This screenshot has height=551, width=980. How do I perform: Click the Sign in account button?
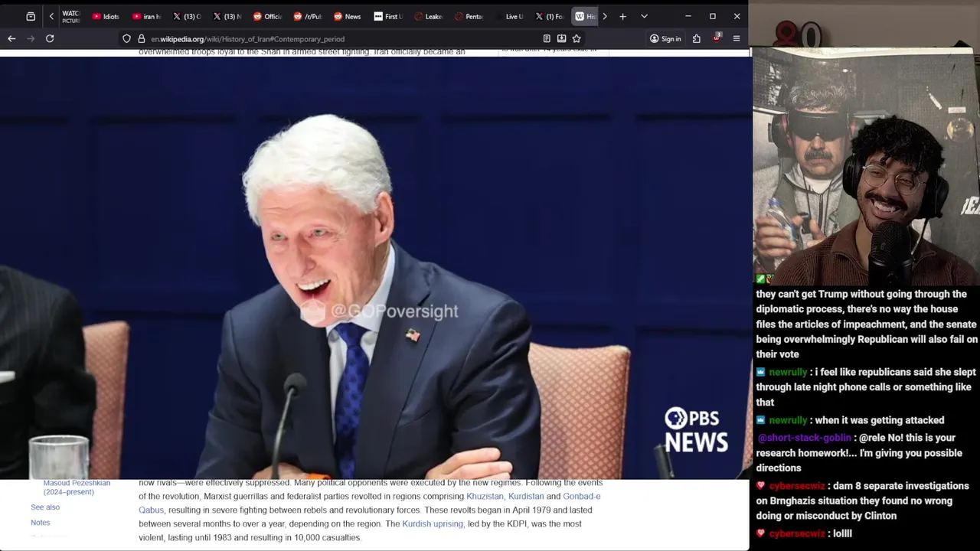665,39
